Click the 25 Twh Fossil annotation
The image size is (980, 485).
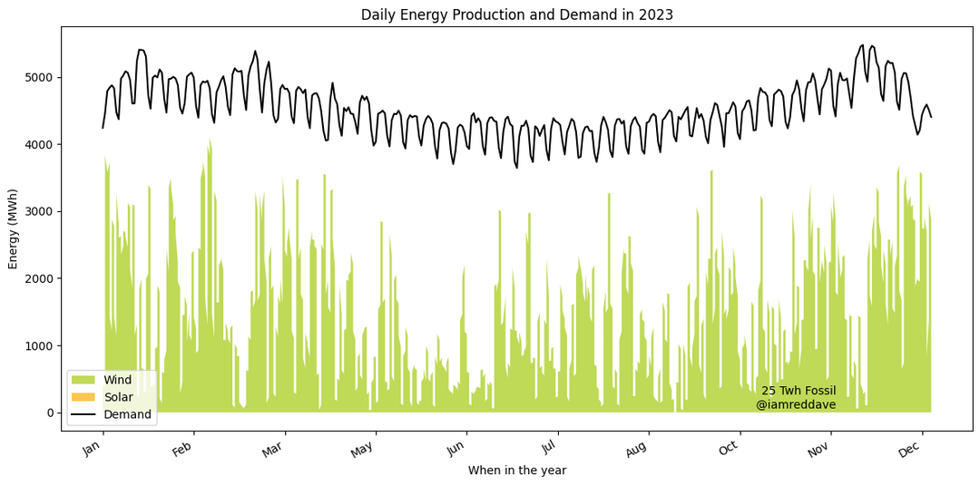[x=799, y=391]
